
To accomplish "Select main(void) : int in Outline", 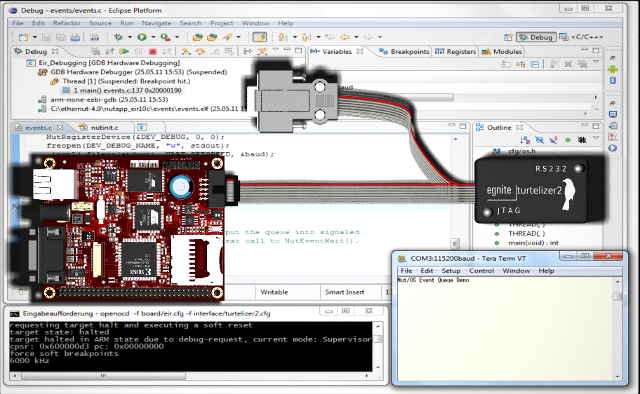I will click(533, 243).
